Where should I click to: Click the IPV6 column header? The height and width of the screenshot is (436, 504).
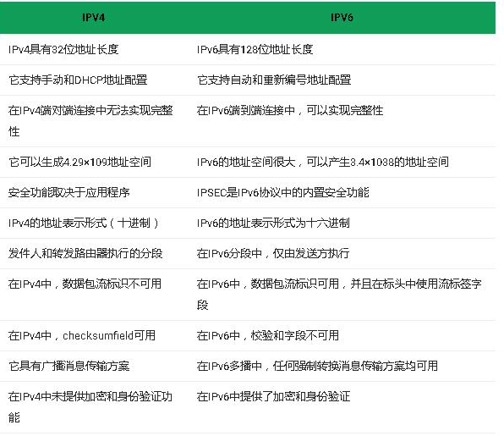click(342, 18)
